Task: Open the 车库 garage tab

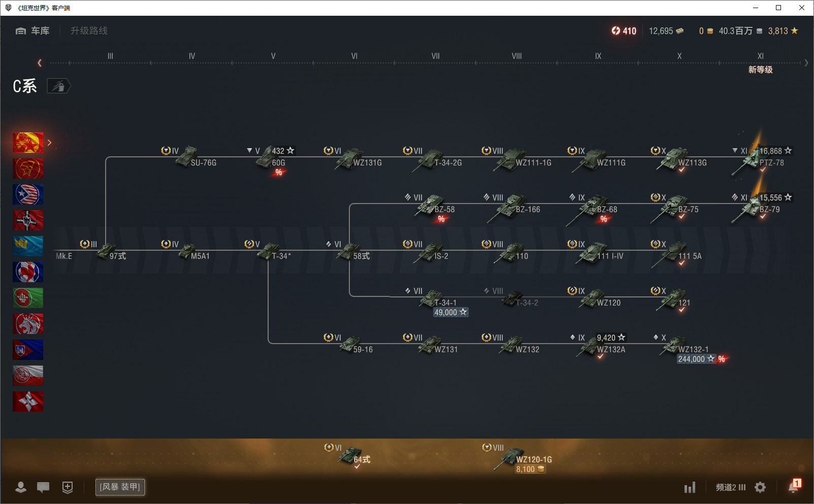Action: coord(32,31)
